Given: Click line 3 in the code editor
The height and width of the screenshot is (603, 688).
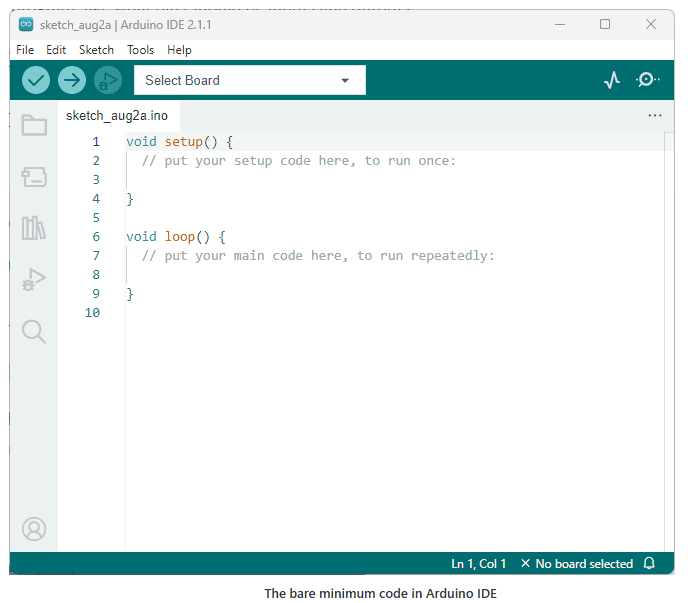Looking at the screenshot, I should (x=300, y=180).
